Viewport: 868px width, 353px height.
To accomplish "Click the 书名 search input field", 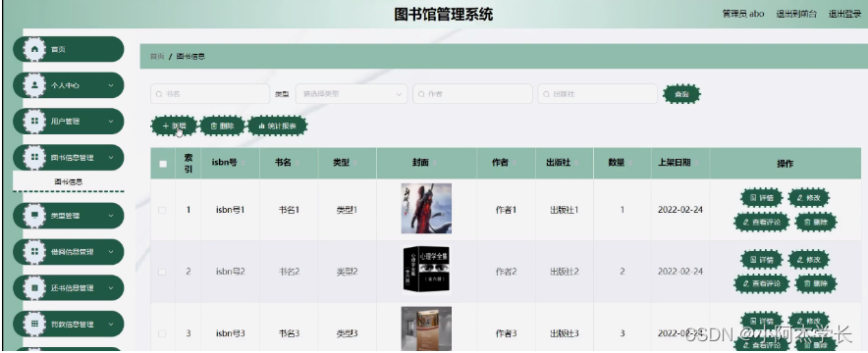I will click(x=210, y=94).
